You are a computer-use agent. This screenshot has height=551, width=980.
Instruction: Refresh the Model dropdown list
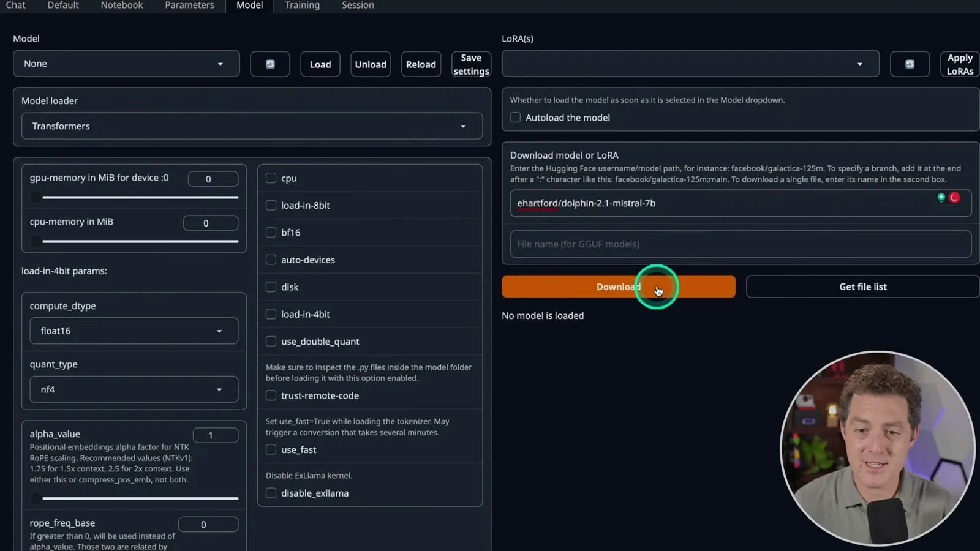(270, 64)
